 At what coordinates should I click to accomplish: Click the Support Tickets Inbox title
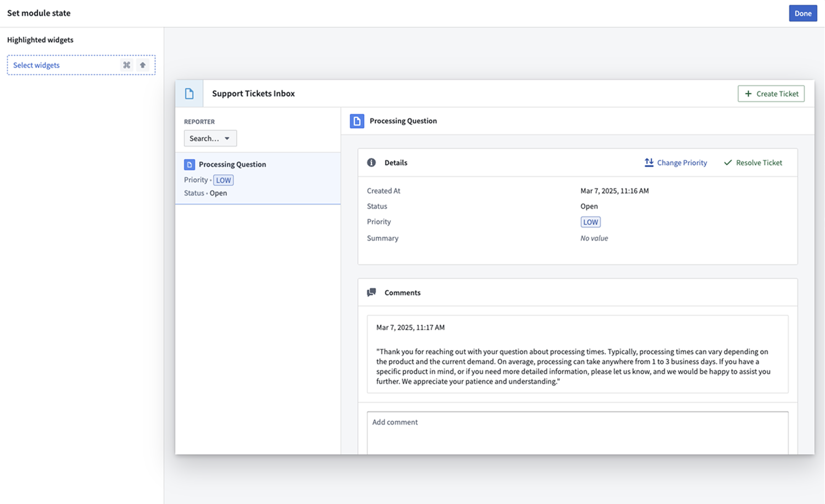pyautogui.click(x=254, y=94)
